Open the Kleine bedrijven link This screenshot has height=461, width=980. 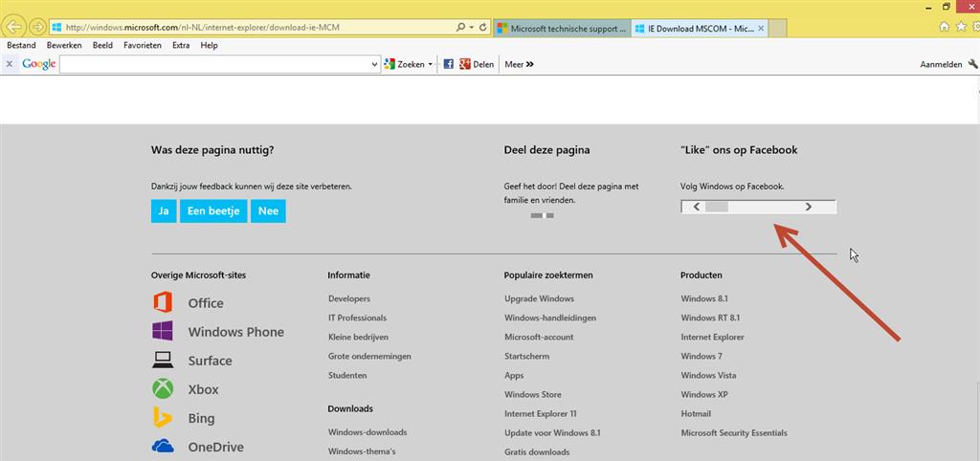tap(358, 337)
